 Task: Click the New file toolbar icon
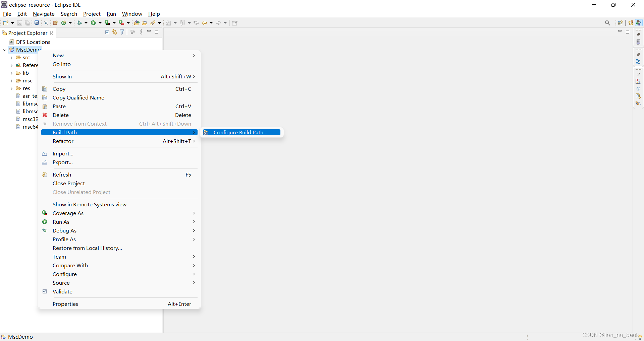(x=6, y=23)
